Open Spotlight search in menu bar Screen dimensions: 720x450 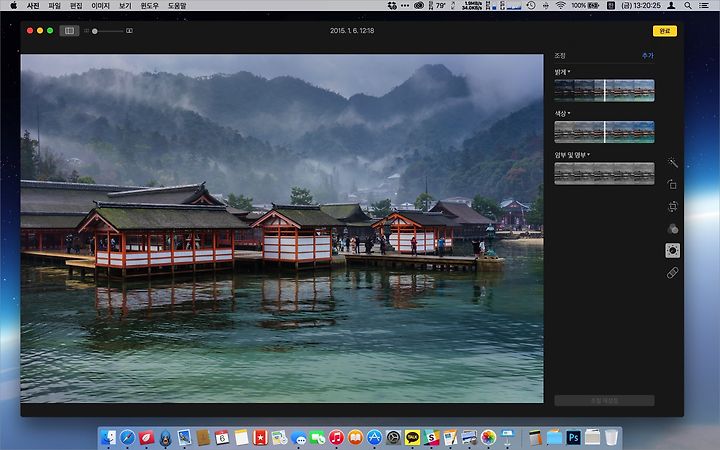[687, 6]
